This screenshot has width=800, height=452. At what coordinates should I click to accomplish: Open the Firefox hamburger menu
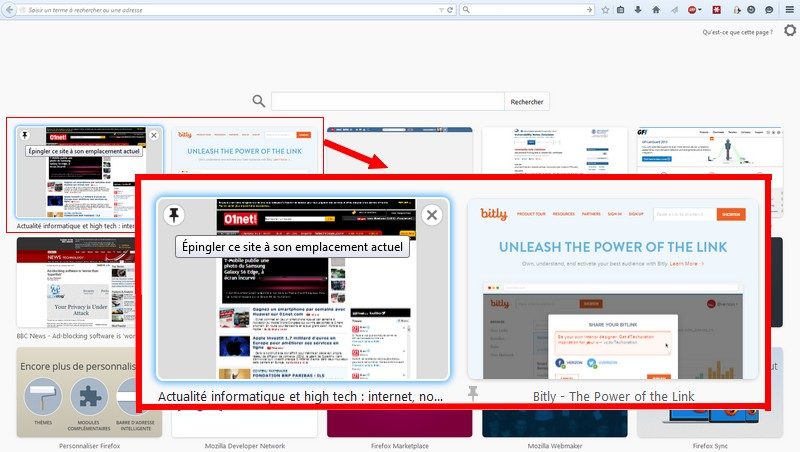pos(789,10)
